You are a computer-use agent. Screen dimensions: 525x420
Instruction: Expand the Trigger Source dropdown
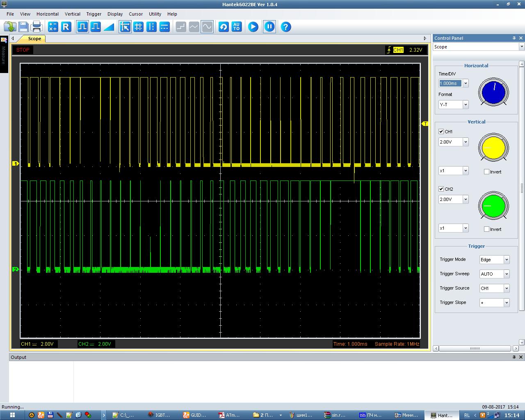[507, 288]
